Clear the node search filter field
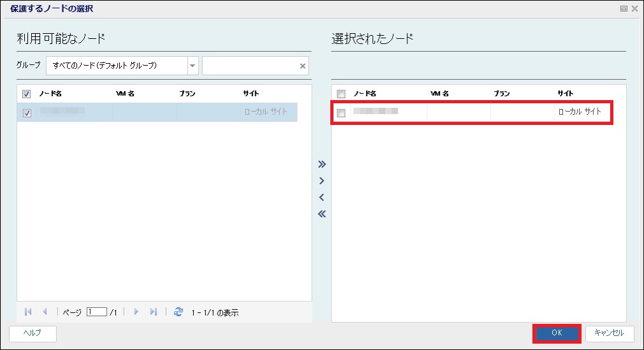Viewport: 644px width, 350px height. point(303,66)
